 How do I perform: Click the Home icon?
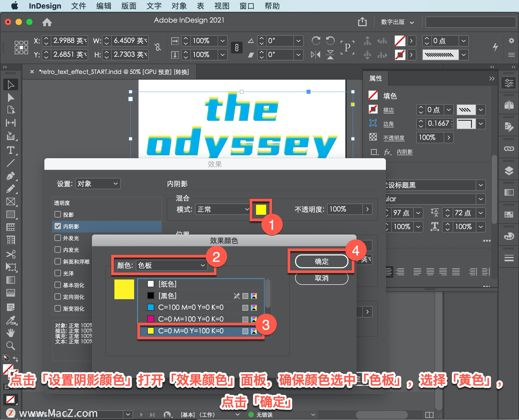pos(47,22)
